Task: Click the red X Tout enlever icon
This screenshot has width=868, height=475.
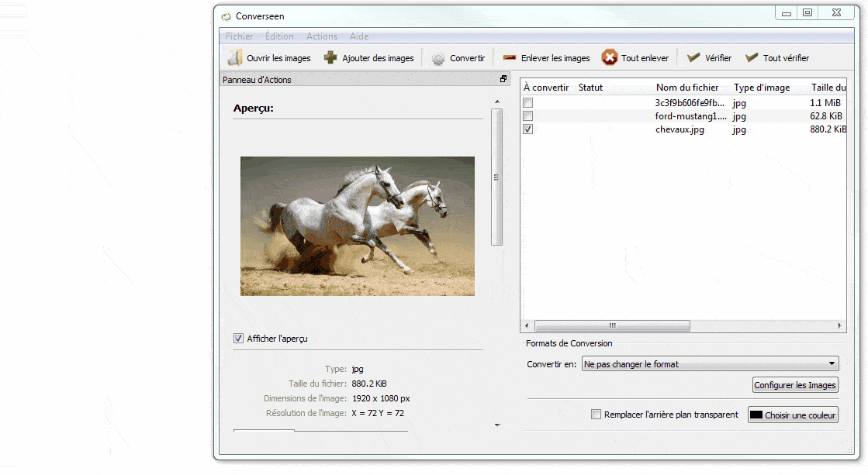Action: (x=610, y=57)
